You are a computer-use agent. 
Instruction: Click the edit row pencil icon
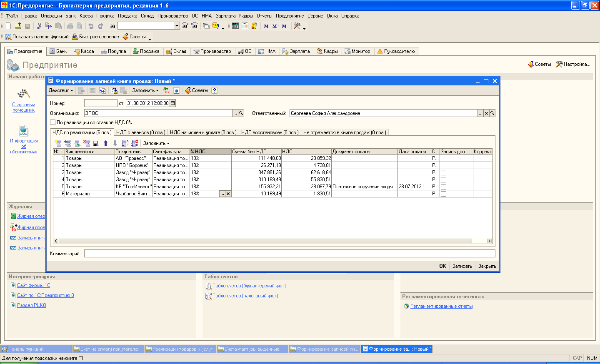pyautogui.click(x=77, y=143)
